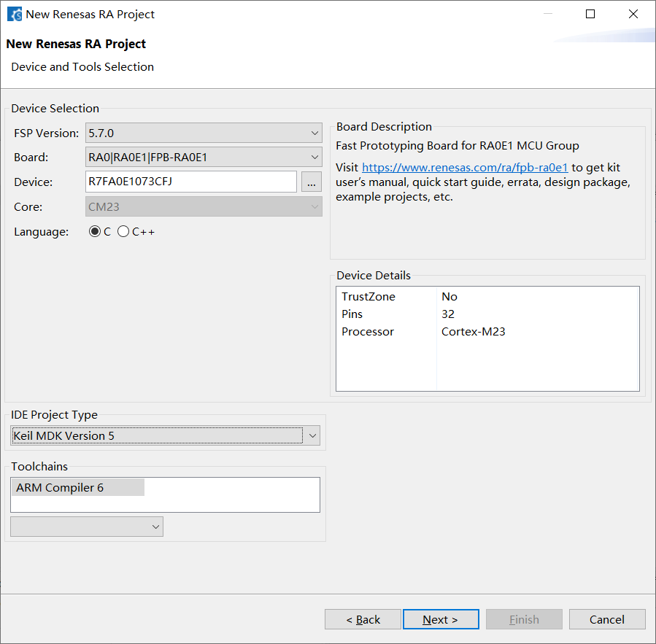
Task: Select the C language radio button
Action: point(95,232)
